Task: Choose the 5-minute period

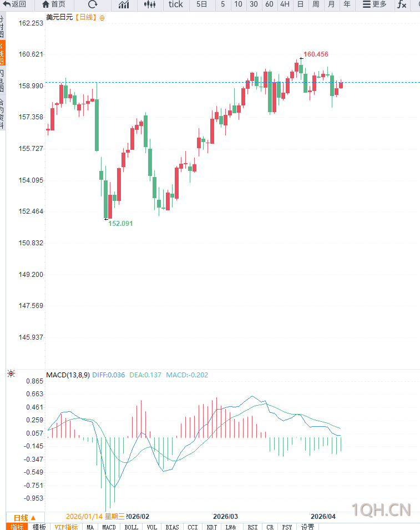Action: coord(222,4)
